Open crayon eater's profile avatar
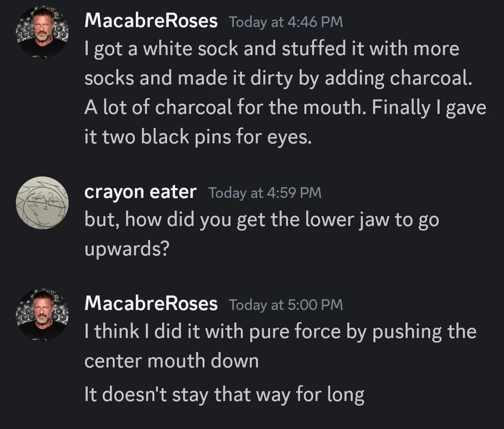 tap(42, 202)
